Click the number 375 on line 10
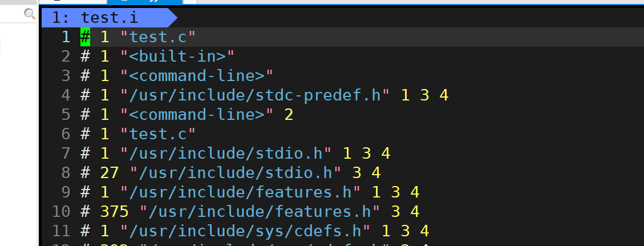The image size is (644, 246). (x=115, y=212)
